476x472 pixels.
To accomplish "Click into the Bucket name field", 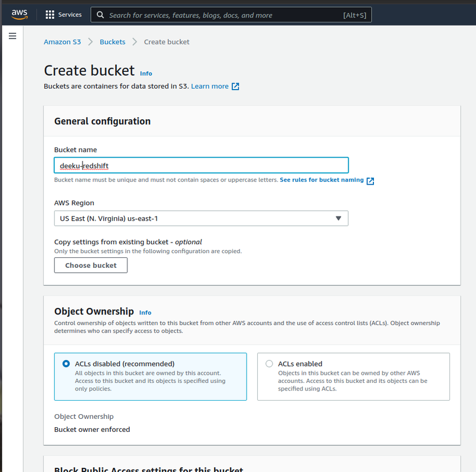I will tap(201, 166).
